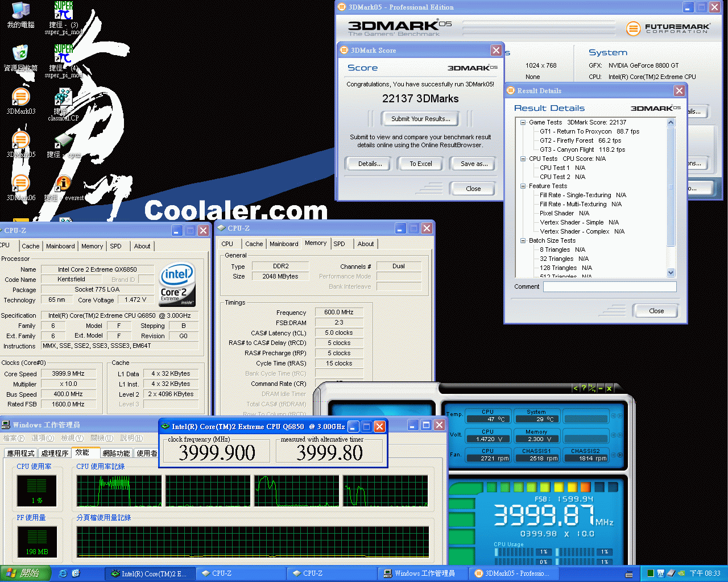Click the previous arrow on the Temp. row

point(613,416)
